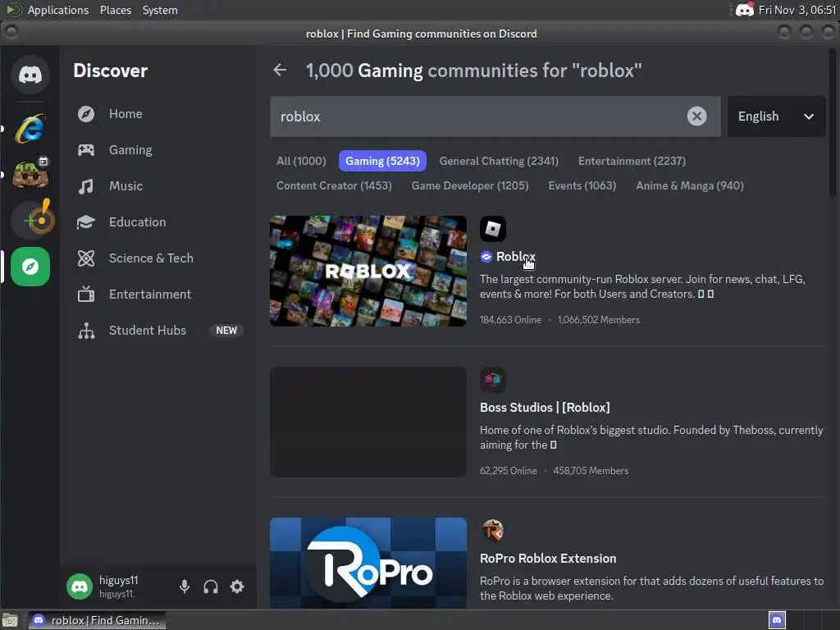This screenshot has width=840, height=630.
Task: Select Content Creator (1453) filter
Action: coord(334,185)
